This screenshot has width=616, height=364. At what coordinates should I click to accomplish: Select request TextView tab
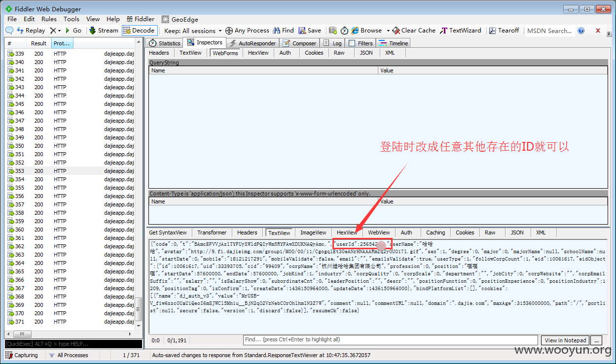(x=190, y=53)
